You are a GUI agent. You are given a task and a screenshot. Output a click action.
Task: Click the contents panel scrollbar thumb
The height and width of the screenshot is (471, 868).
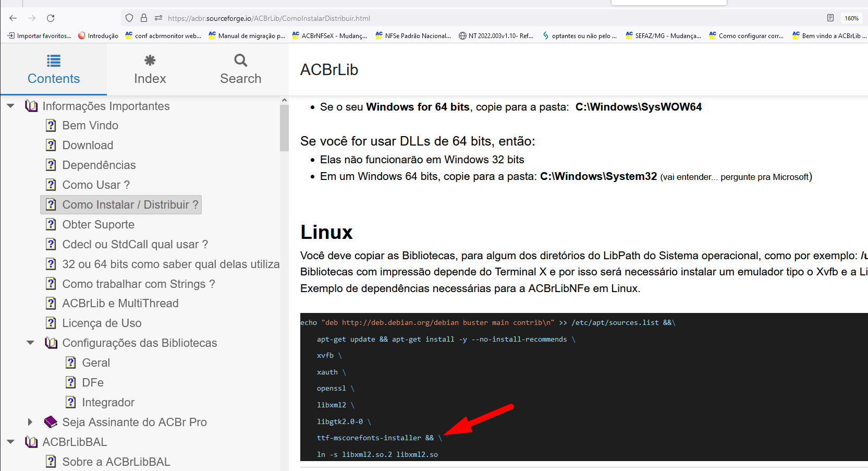[x=284, y=128]
